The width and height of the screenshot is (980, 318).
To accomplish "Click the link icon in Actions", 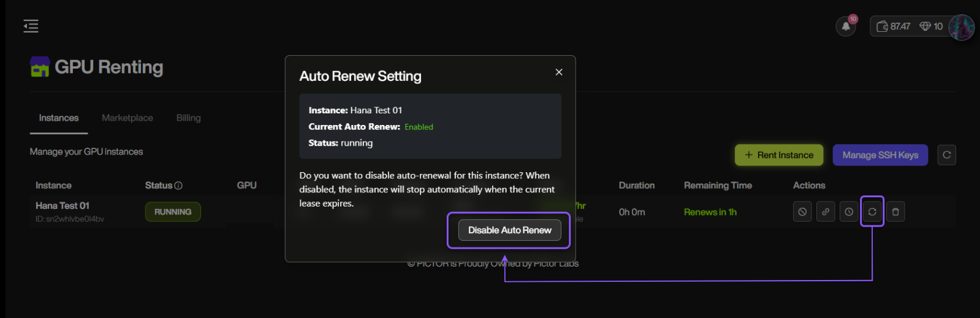I will [826, 212].
